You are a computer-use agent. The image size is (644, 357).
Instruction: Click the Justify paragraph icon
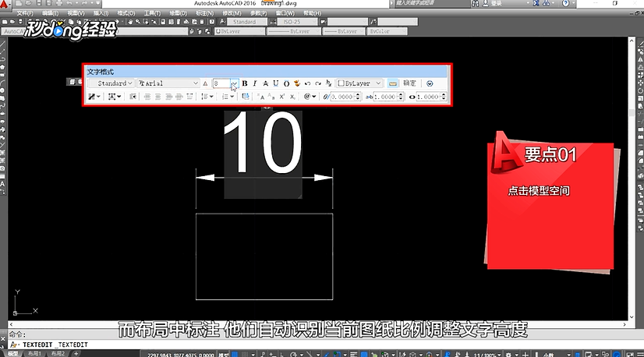(179, 97)
